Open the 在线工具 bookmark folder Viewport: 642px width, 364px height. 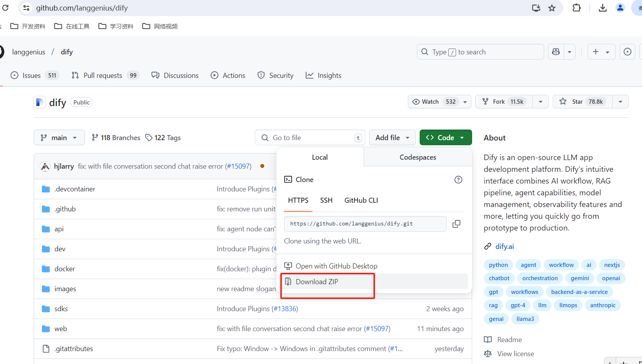pos(72,26)
